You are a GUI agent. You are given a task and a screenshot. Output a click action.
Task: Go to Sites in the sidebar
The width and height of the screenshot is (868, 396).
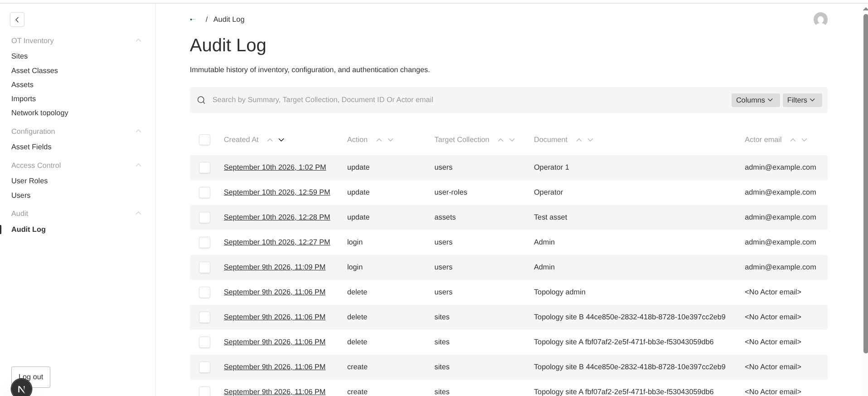point(19,56)
